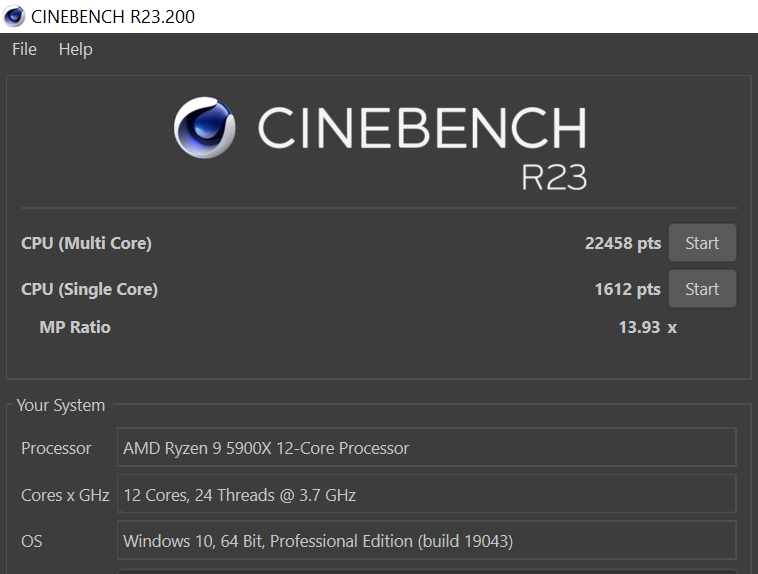
Task: Click the Processor label
Action: [56, 448]
